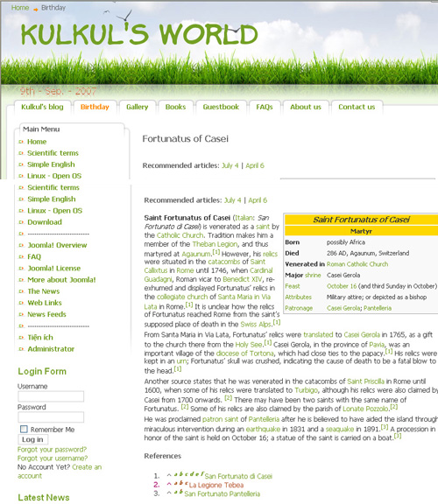Click the shrine link in infobox
Screen dimensions: 438x504
pyautogui.click(x=313, y=275)
